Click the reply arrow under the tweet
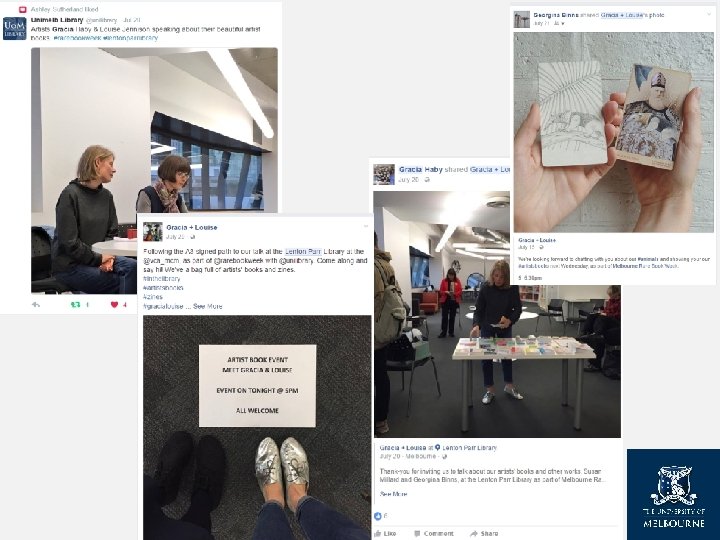This screenshot has width=720, height=540. coord(36,304)
